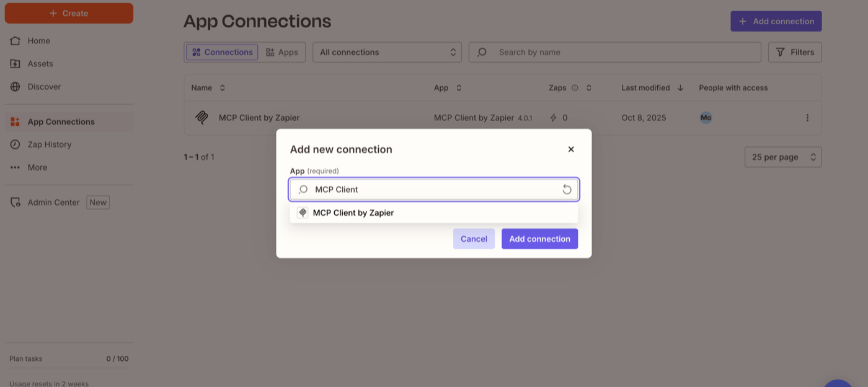Click the MCP Client app logo in the row
Screen dimensions: 868x387
(x=201, y=117)
